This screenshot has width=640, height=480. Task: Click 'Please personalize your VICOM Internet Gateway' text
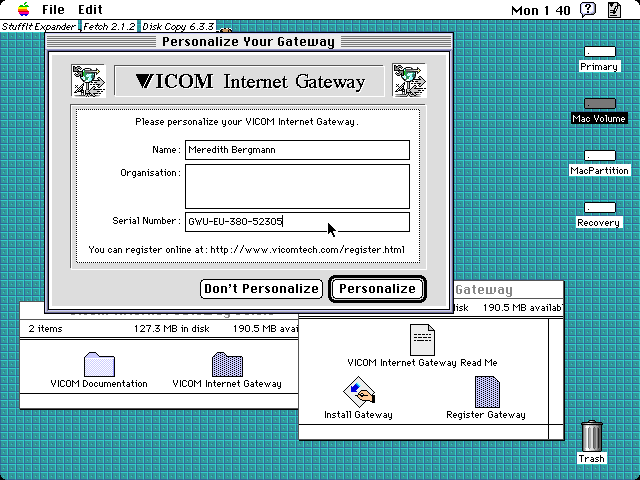tap(247, 122)
